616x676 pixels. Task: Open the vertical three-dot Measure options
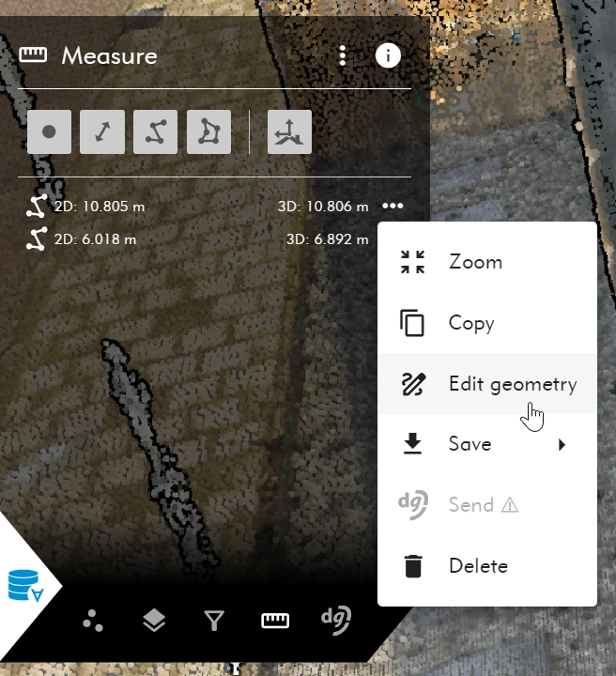tap(343, 55)
